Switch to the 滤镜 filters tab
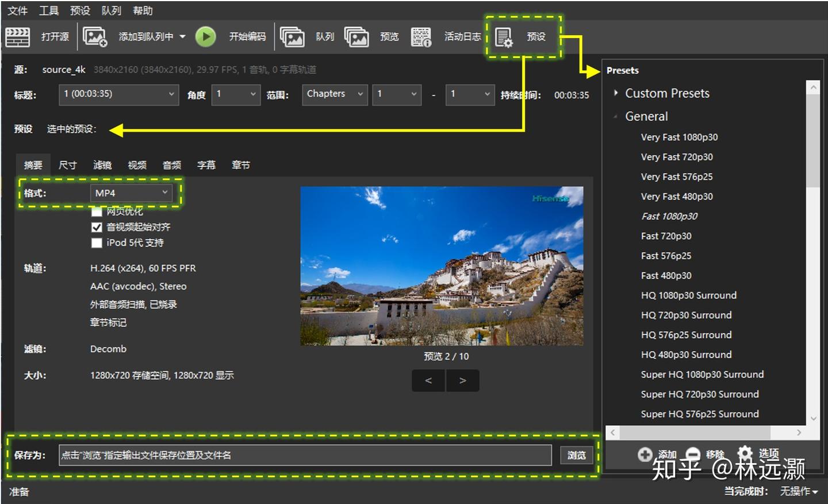 point(102,166)
